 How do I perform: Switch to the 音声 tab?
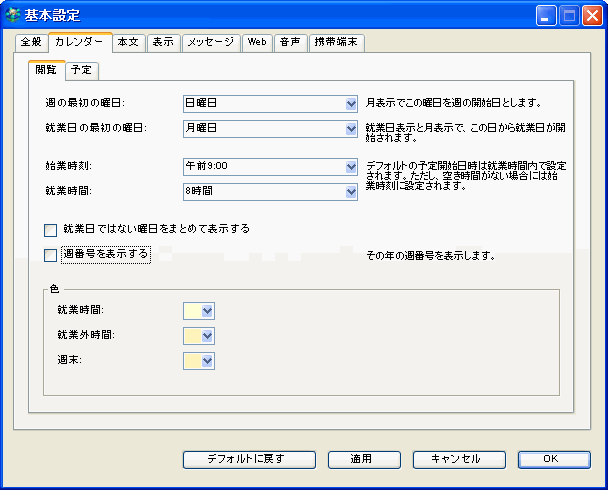(290, 43)
